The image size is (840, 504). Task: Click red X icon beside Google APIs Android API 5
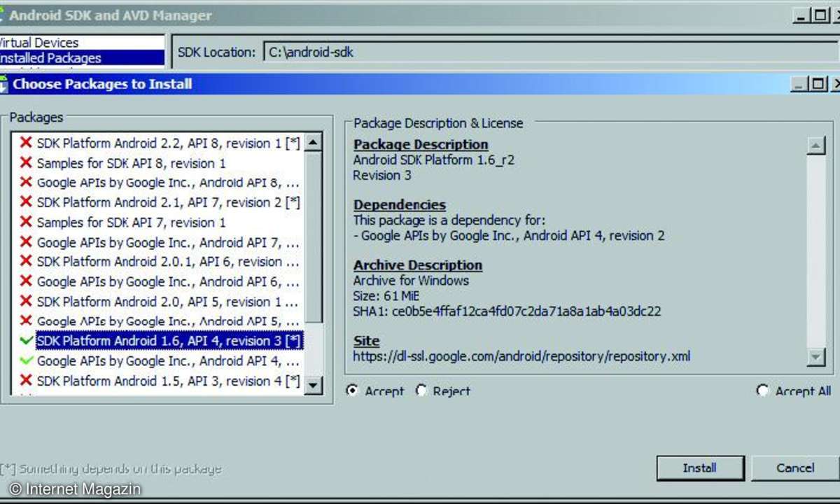(x=26, y=321)
